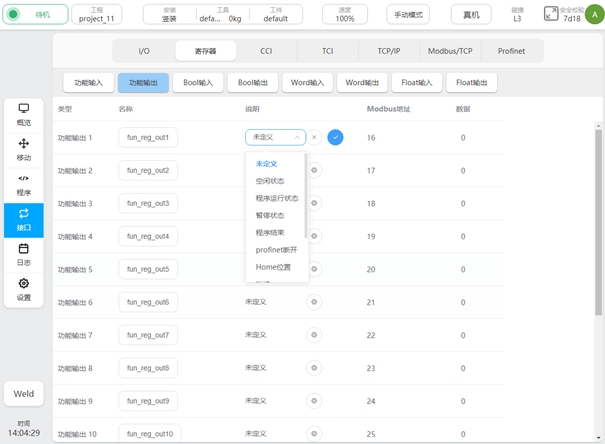Cancel edit with X icon in row 1

point(314,137)
